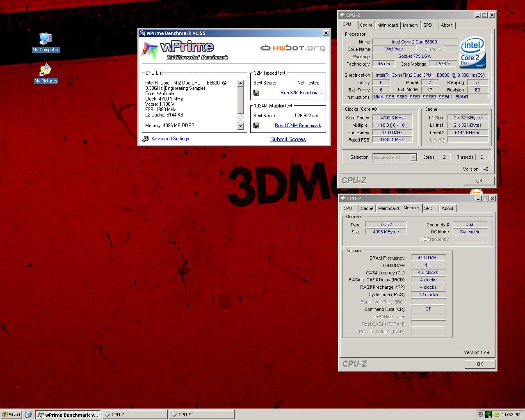Click the Command Rate value 2T
Viewport: 525px width, 420px height.
(x=428, y=309)
